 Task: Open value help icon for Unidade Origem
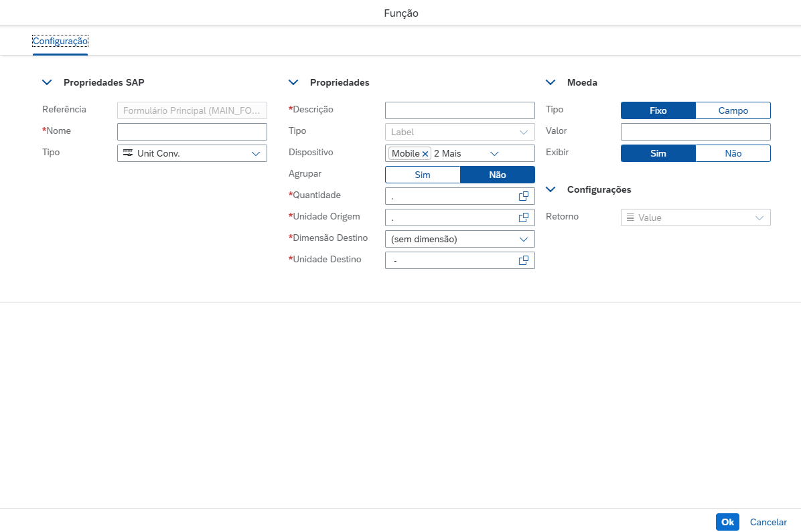click(524, 217)
